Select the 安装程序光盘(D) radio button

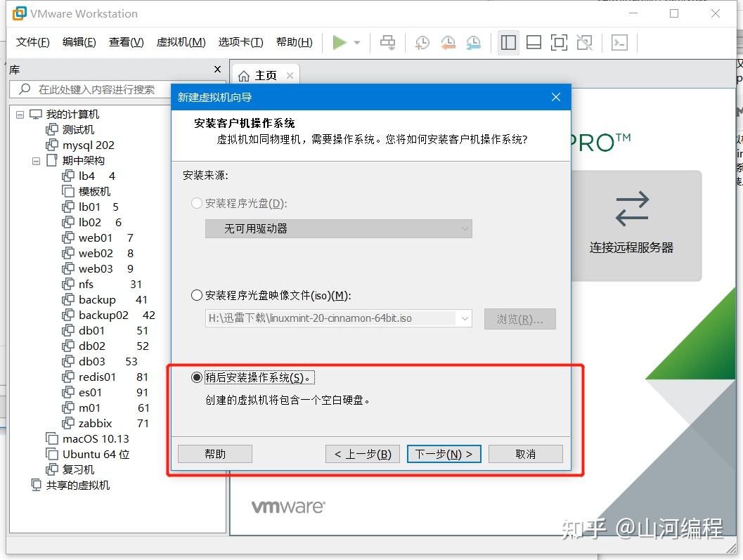tap(197, 203)
